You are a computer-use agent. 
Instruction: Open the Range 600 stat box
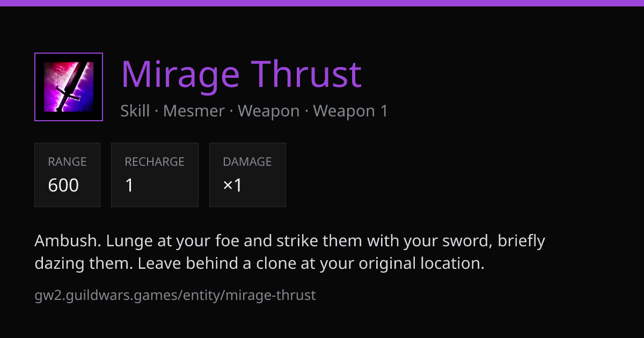(67, 175)
